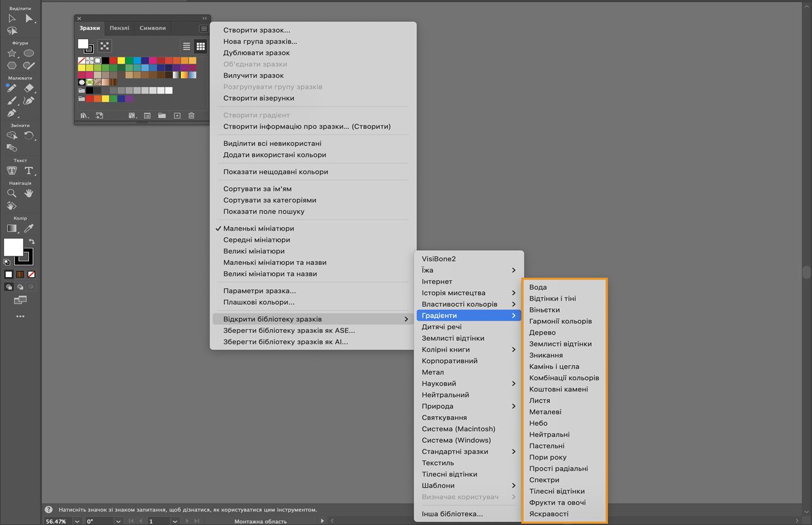Select the Hand tool
This screenshot has width=812, height=525.
pos(29,193)
